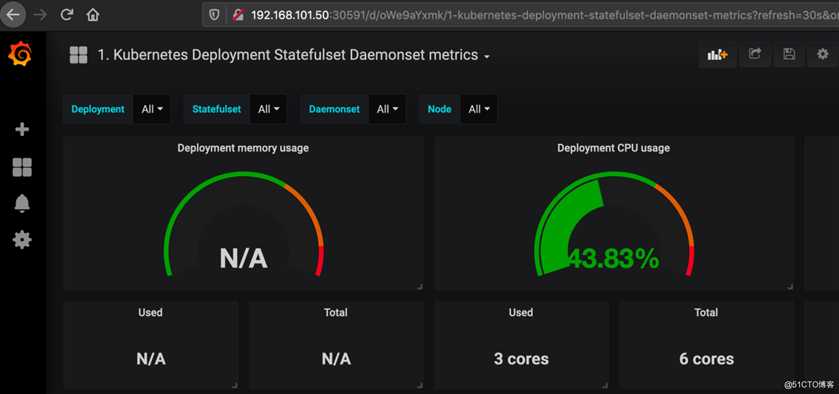This screenshot has height=394, width=839.
Task: Click the 43.83% CPU gauge value
Action: [613, 259]
